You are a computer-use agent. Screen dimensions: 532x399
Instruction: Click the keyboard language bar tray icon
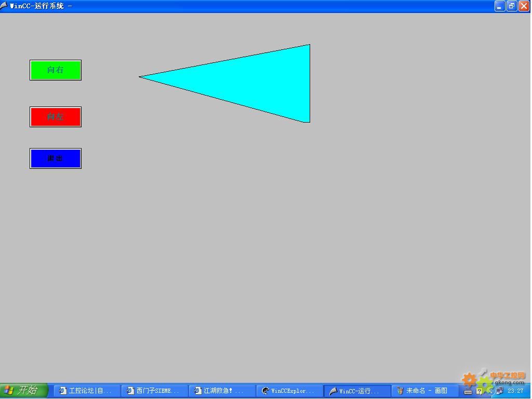[468, 392]
